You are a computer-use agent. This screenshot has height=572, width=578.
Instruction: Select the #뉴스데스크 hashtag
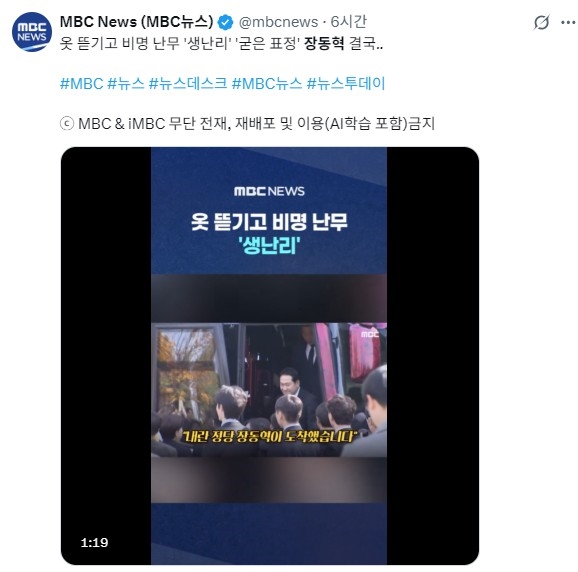click(188, 84)
